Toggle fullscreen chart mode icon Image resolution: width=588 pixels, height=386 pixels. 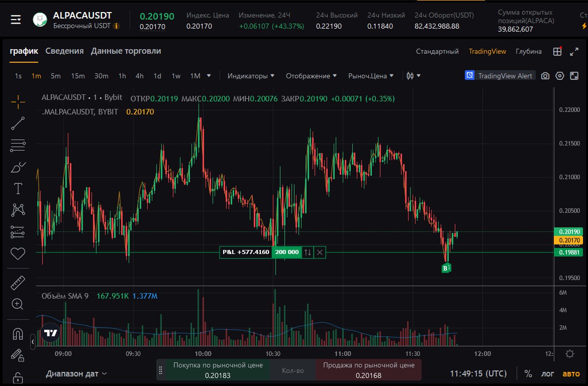pyautogui.click(x=574, y=76)
